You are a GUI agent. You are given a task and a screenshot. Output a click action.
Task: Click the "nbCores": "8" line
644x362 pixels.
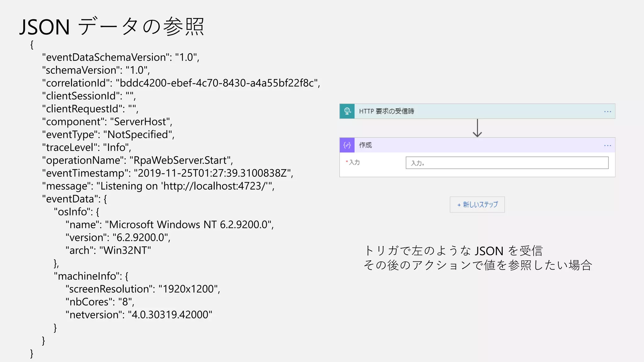point(100,302)
